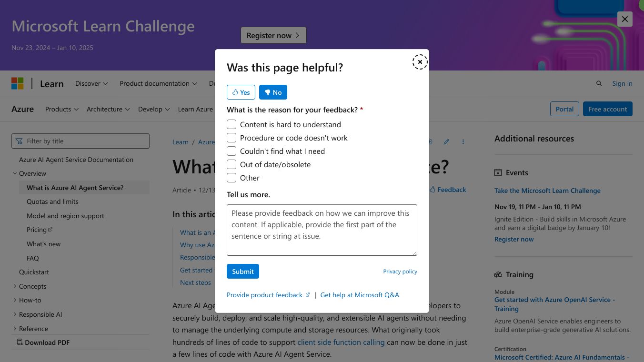
Task: Dismiss the Learn Challenge banner
Action: 624,19
